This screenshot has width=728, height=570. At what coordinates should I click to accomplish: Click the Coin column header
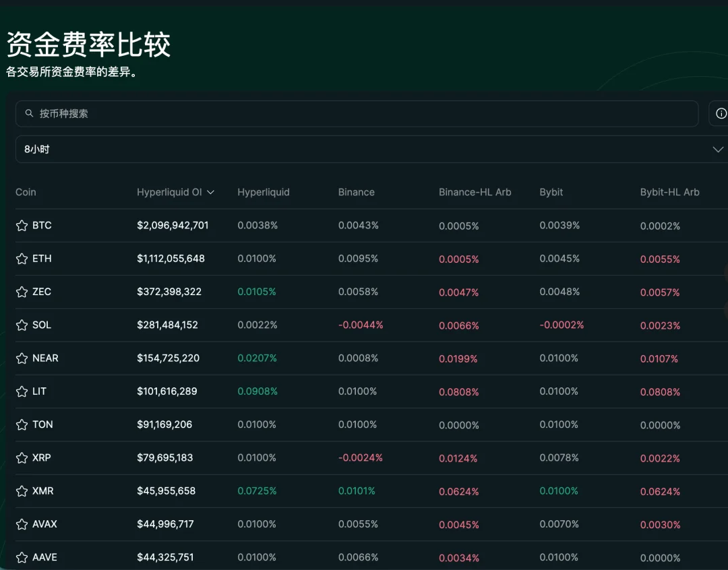26,192
